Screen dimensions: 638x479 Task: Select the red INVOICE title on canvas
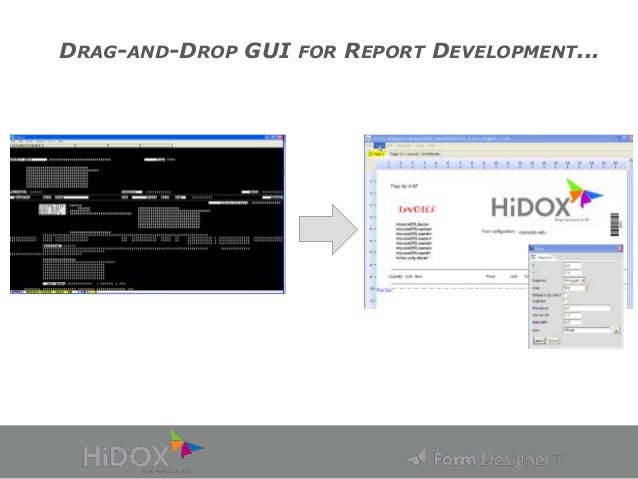[x=417, y=209]
